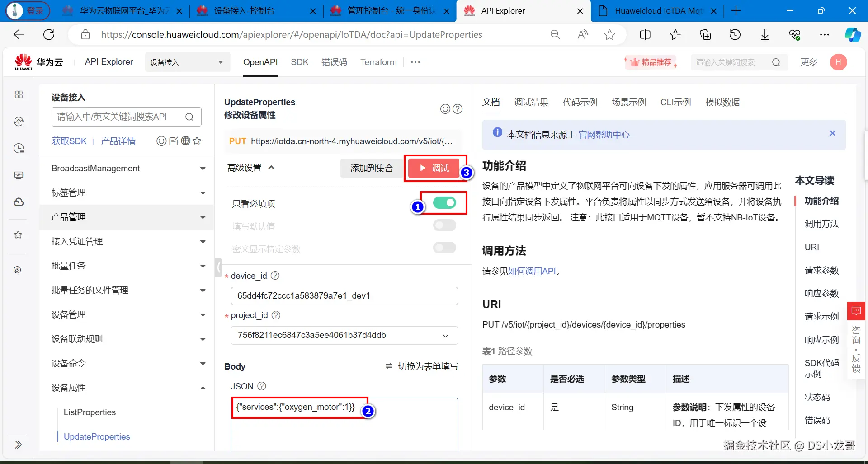Open the help question mark next to UpdateProperties
This screenshot has width=868, height=464.
pyautogui.click(x=458, y=109)
